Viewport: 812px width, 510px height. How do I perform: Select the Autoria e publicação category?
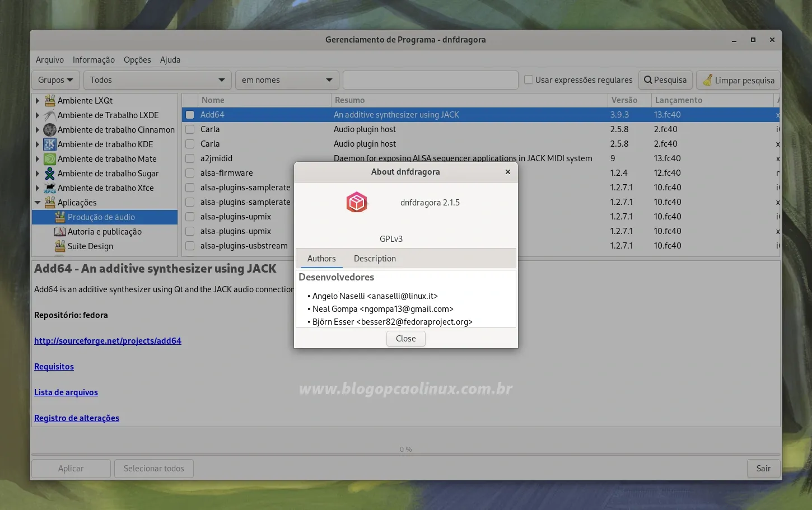[105, 231]
